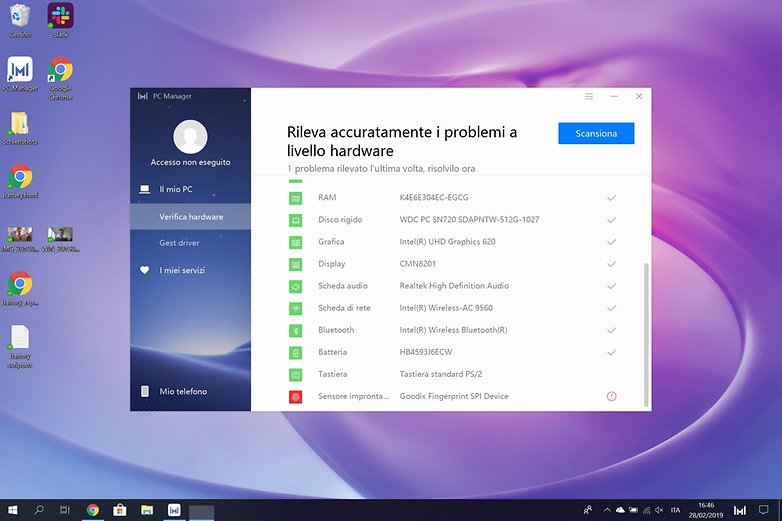Open Screenshots folder on desktop
Viewport: 782px width, 521px height.
[20, 128]
